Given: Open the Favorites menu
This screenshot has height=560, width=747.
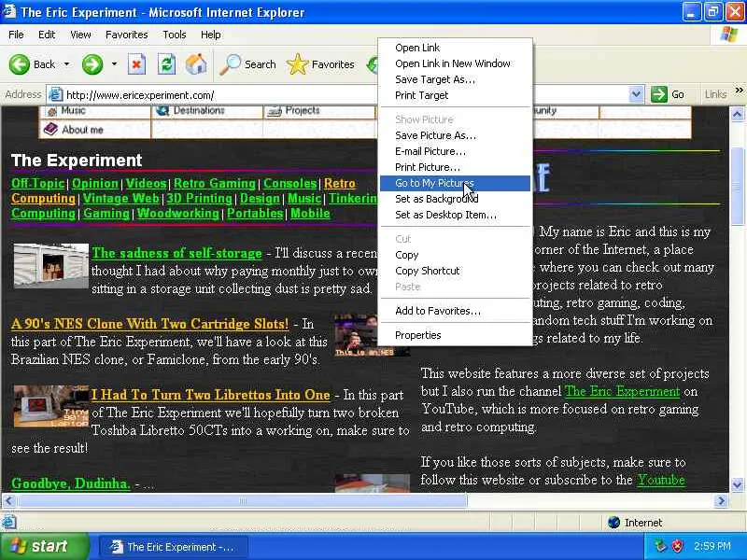Looking at the screenshot, I should pyautogui.click(x=126, y=35).
